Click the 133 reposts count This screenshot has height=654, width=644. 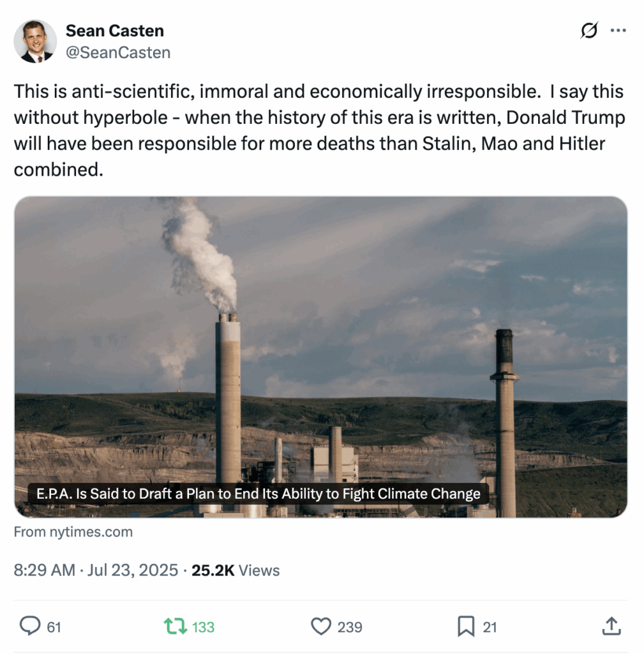pyautogui.click(x=203, y=627)
